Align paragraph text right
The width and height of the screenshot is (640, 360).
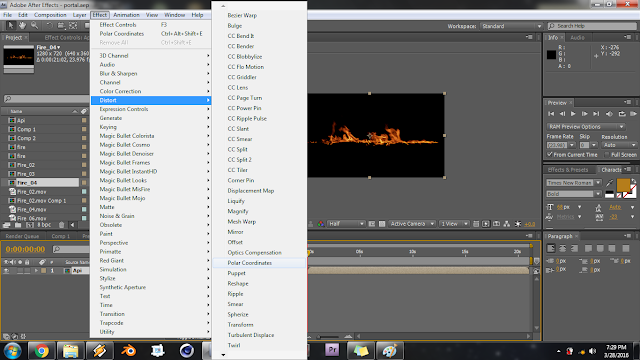(x=574, y=248)
